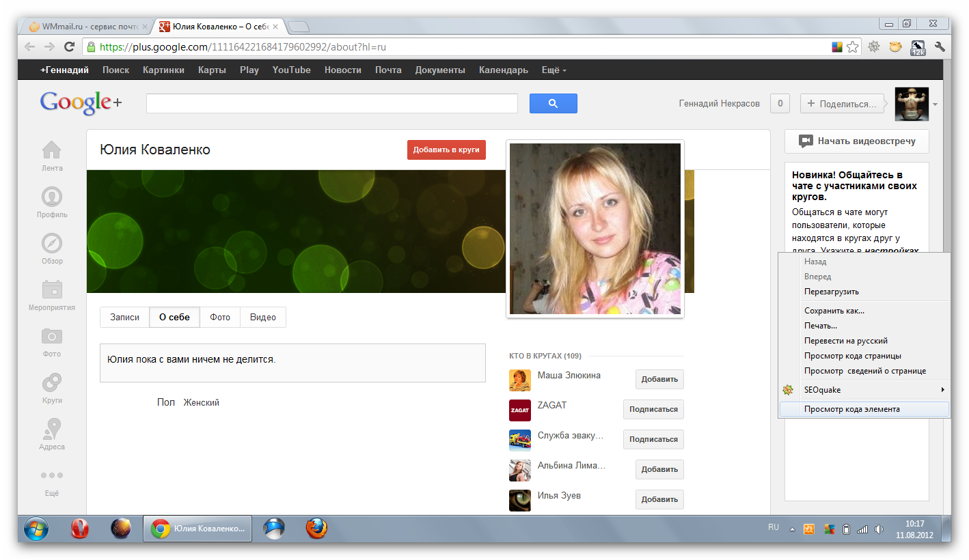Choose Сохранить как... in context menu
Image resolution: width=969 pixels, height=560 pixels.
tap(864, 311)
